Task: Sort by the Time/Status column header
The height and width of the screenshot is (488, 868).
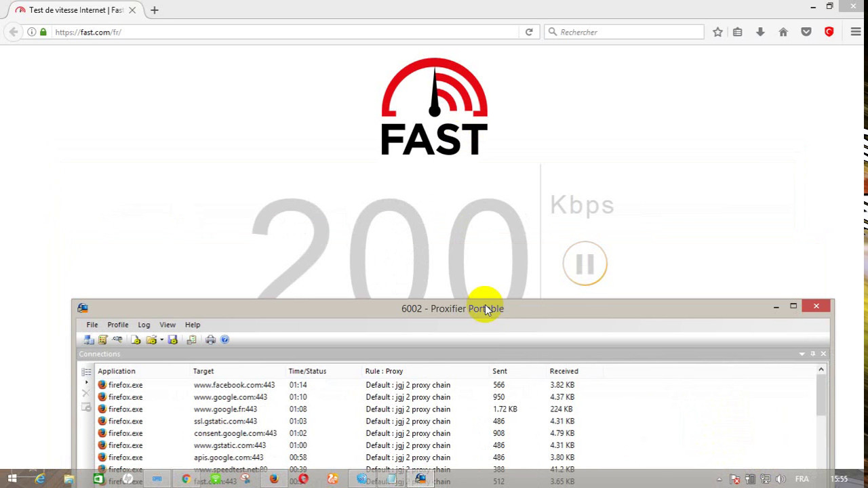Action: tap(325, 371)
